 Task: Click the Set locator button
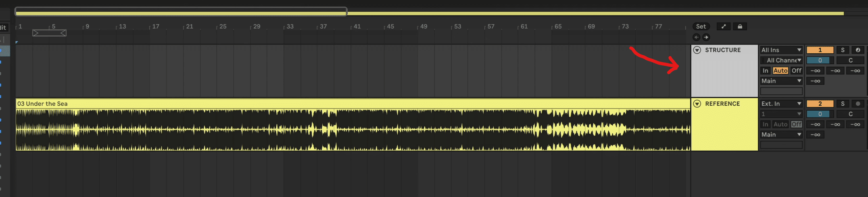701,26
